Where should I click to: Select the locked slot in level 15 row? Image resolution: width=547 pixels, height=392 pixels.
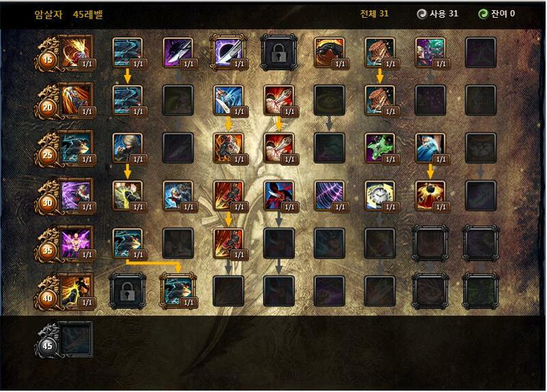tap(279, 53)
